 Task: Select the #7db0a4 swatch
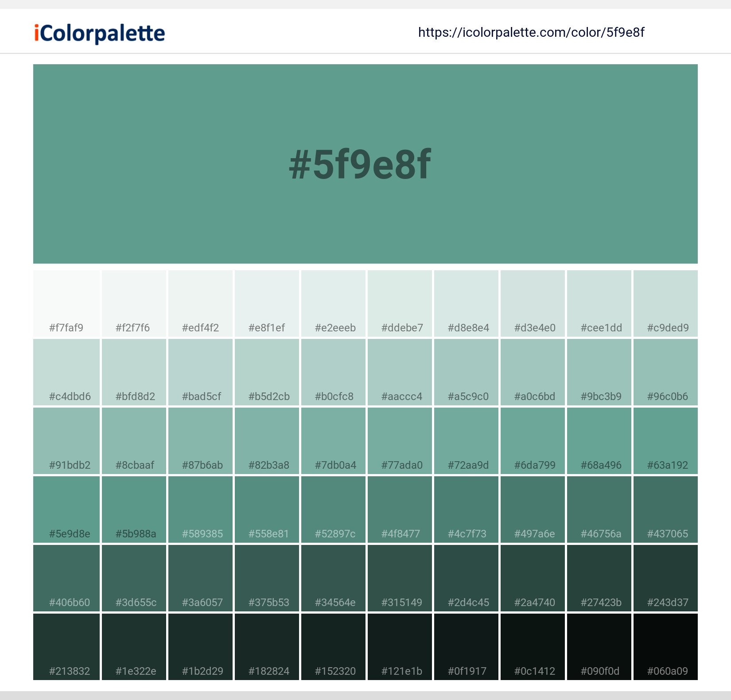pos(333,441)
